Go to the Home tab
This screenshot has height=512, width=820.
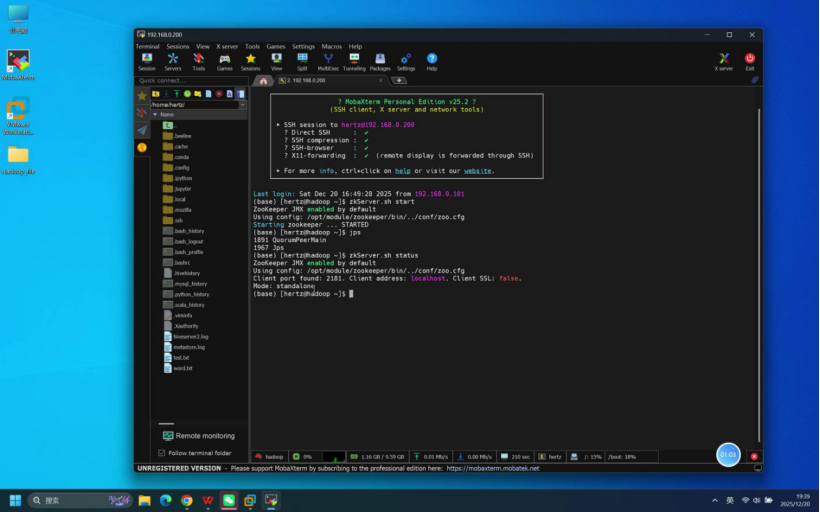tap(264, 81)
